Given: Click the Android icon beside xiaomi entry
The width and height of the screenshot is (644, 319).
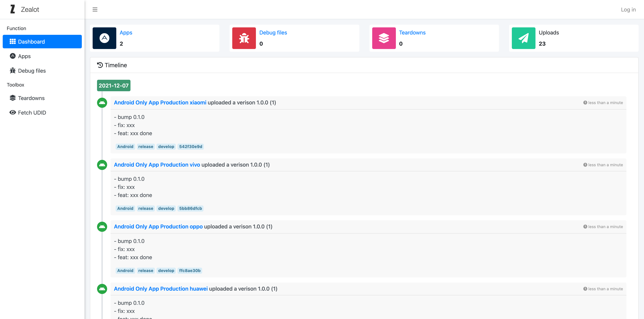Looking at the screenshot, I should (102, 103).
